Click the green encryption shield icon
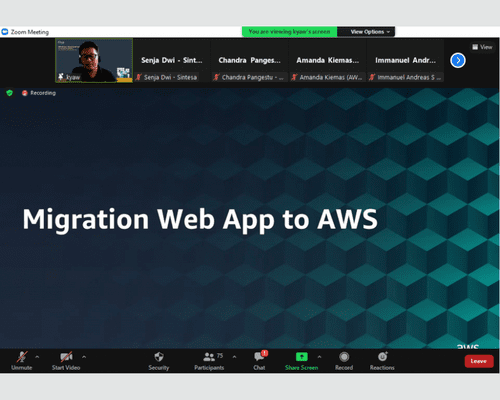 (9, 93)
